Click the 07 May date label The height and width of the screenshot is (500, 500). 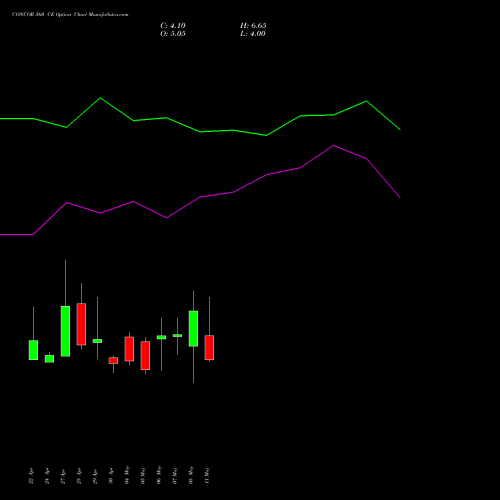[x=175, y=475]
